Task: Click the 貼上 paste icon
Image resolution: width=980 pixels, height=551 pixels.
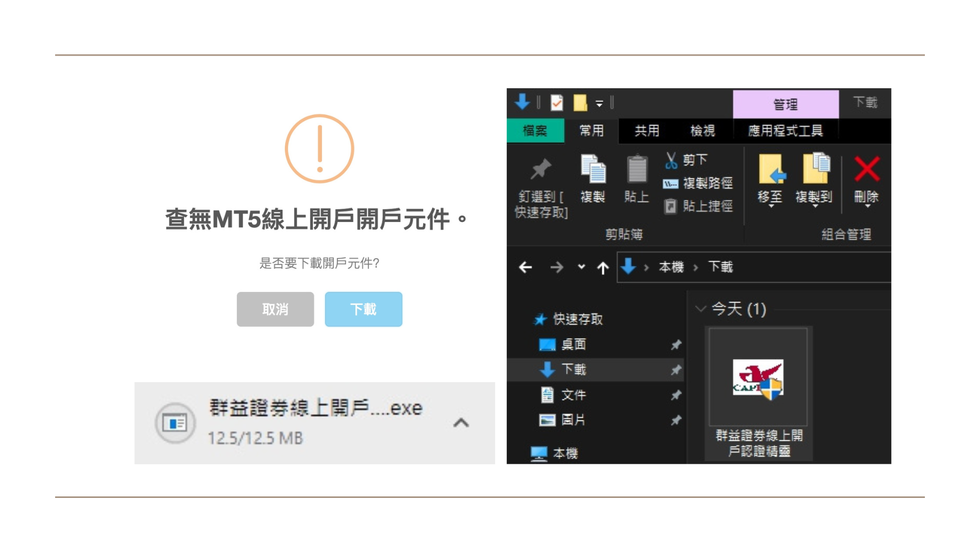Action: click(x=636, y=169)
